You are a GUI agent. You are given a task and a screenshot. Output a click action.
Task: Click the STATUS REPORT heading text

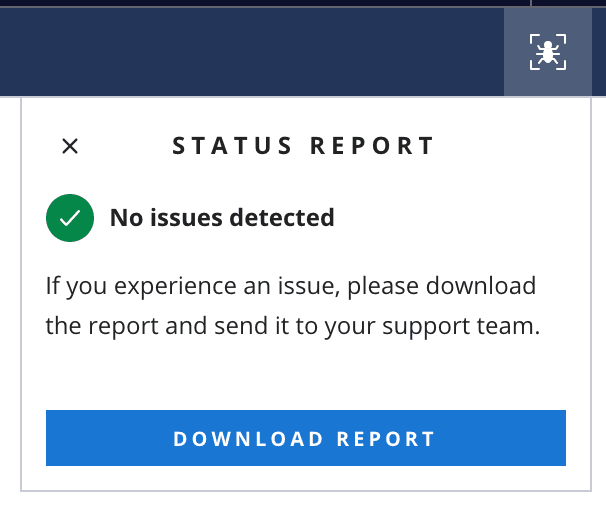coord(304,146)
